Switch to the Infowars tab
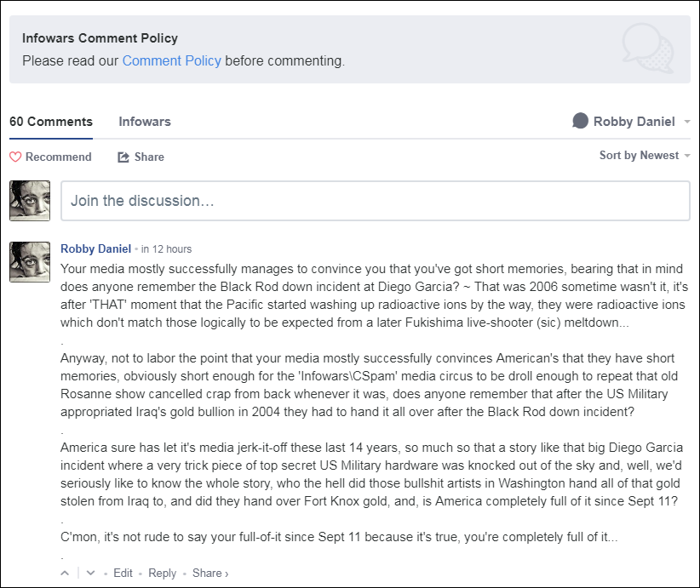This screenshot has width=700, height=588. click(145, 122)
